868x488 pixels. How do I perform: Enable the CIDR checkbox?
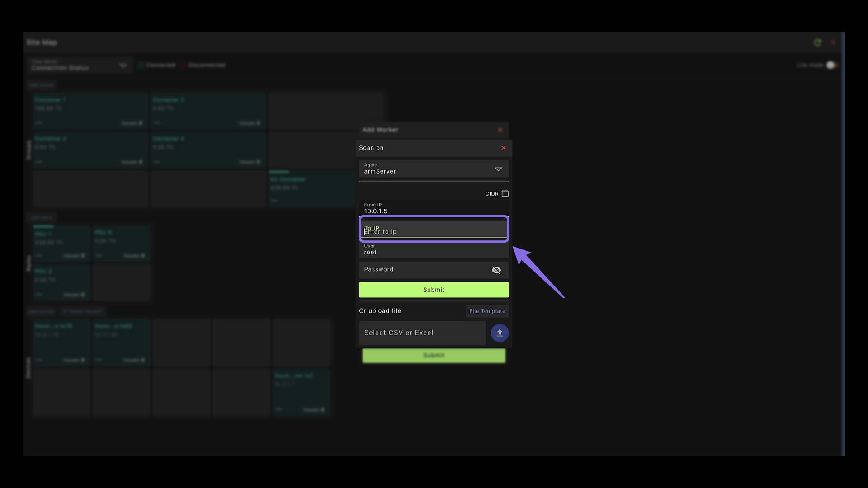point(505,194)
